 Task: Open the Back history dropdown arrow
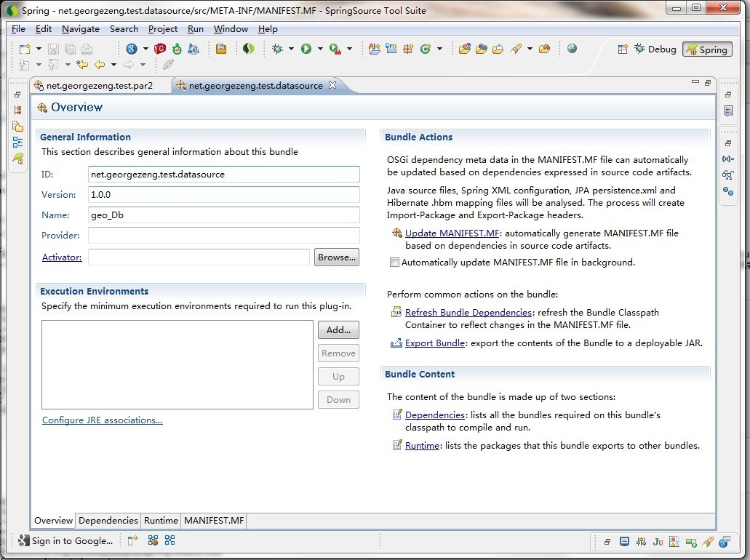click(113, 65)
